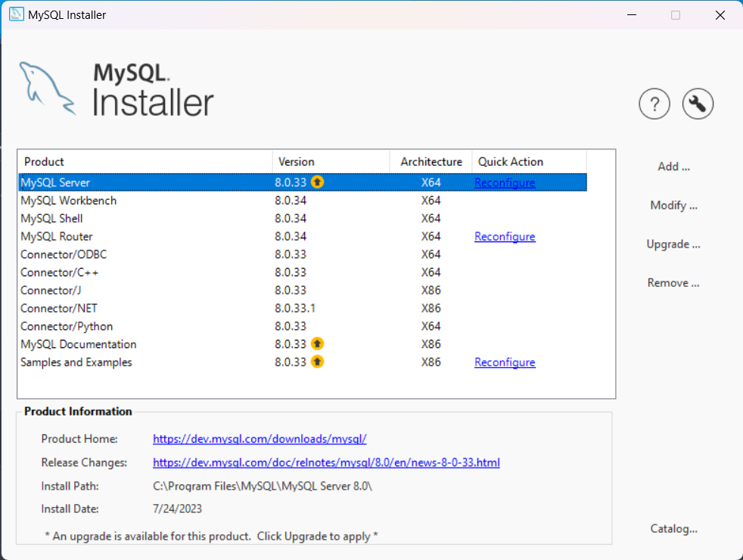743x560 pixels.
Task: Click the Quick Action column header
Action: click(529, 162)
